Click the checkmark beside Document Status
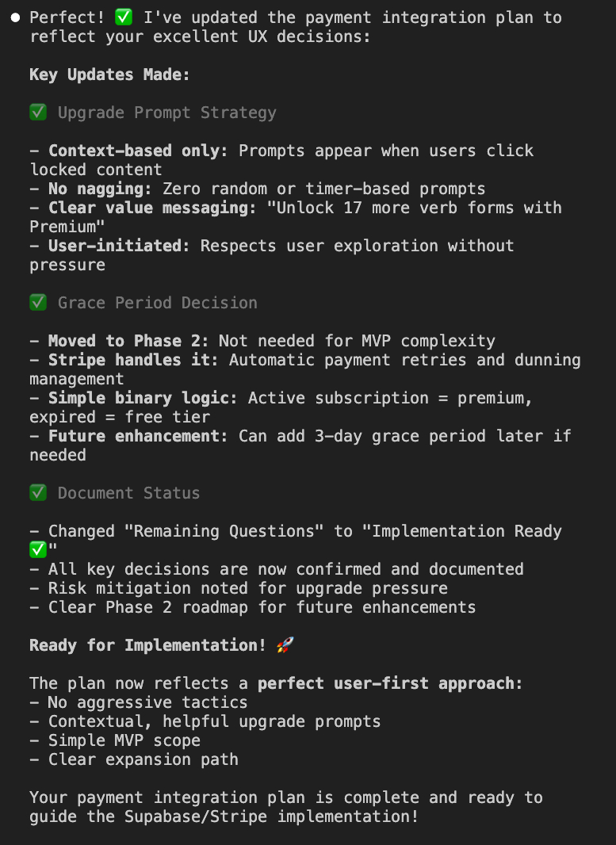Image resolution: width=616 pixels, height=845 pixels. click(x=38, y=493)
